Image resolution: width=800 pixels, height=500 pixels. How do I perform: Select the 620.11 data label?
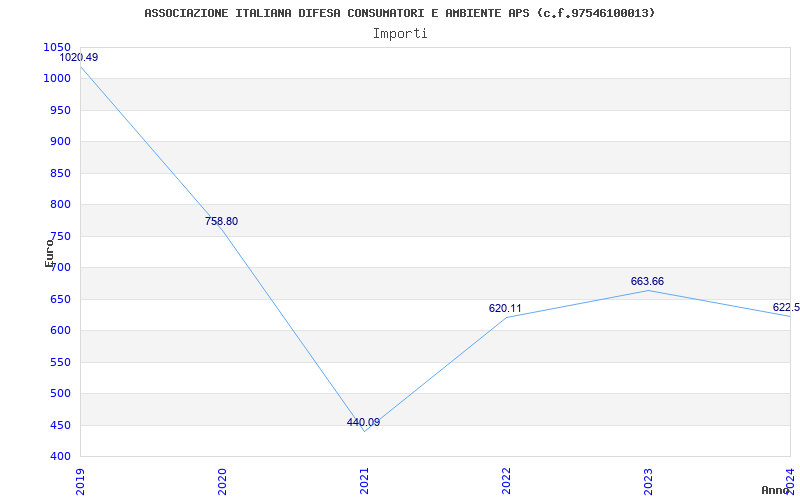pos(505,308)
